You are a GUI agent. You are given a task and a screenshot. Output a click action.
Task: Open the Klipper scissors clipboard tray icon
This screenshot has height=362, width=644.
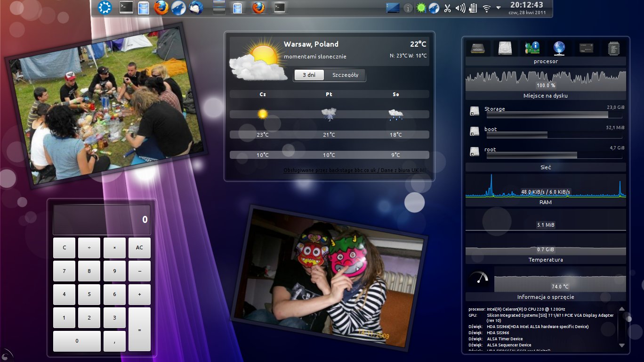pos(447,8)
